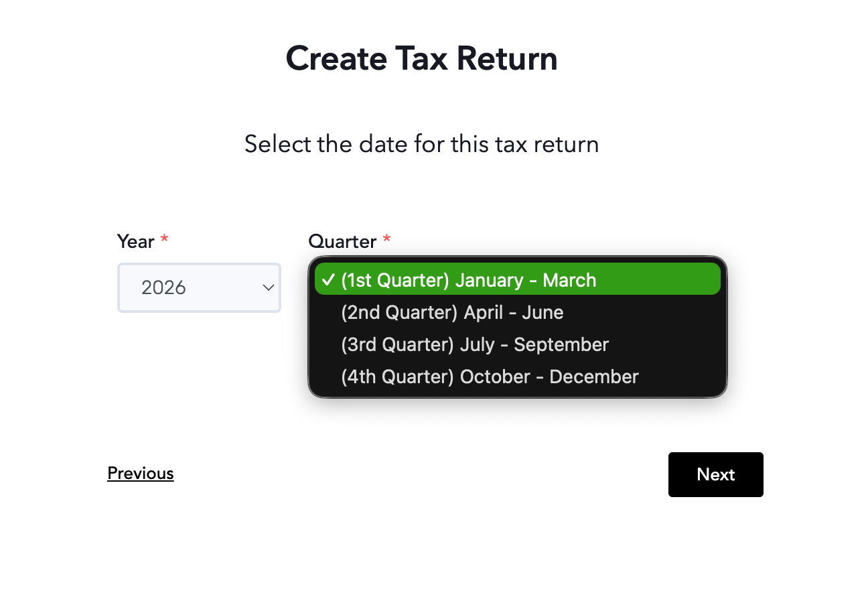868x615 pixels.
Task: Select (1st Quarter) January - March
Action: click(518, 279)
